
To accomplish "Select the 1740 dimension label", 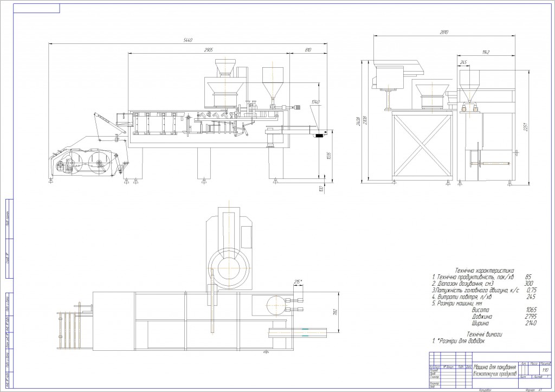I will coord(315,102).
